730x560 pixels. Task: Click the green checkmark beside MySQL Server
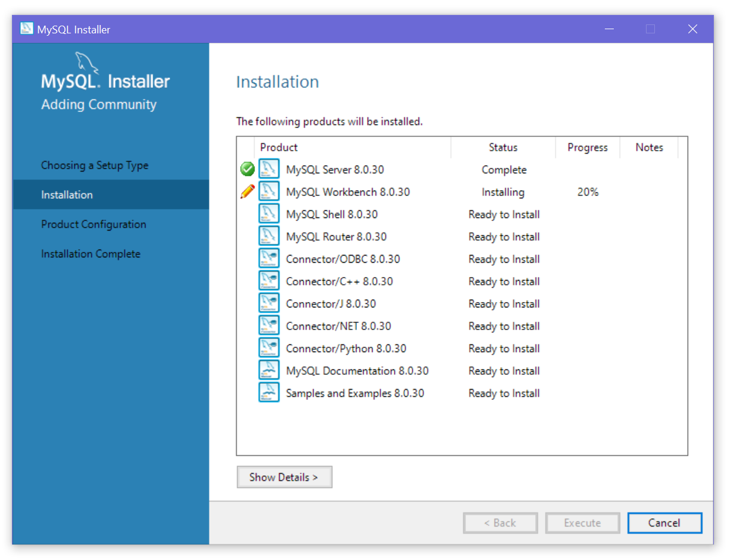[247, 170]
